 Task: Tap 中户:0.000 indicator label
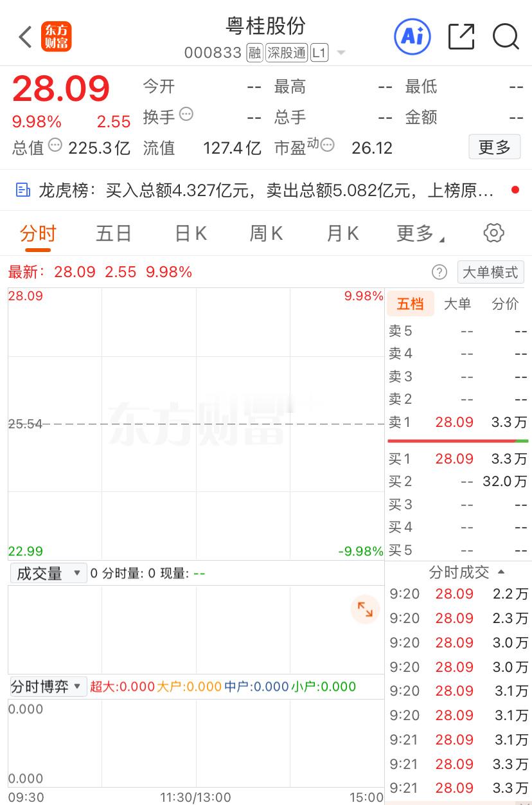[256, 687]
